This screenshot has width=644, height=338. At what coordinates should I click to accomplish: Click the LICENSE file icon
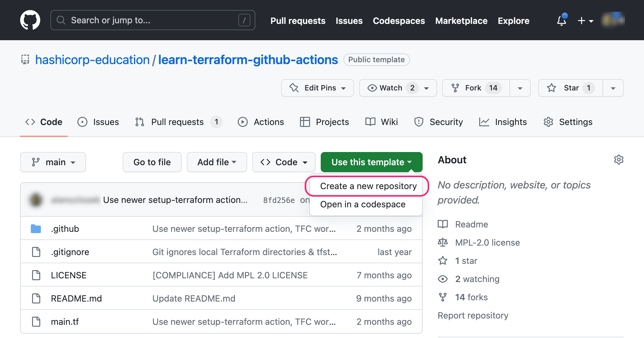point(36,275)
